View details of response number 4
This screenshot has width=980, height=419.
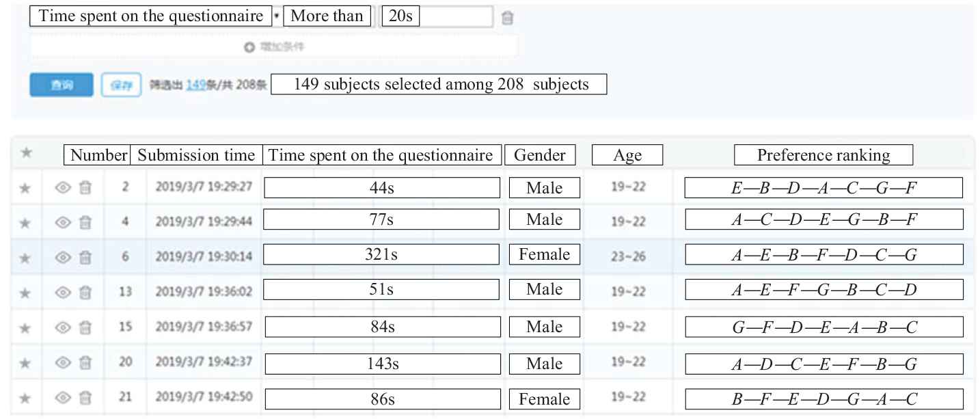coord(62,221)
